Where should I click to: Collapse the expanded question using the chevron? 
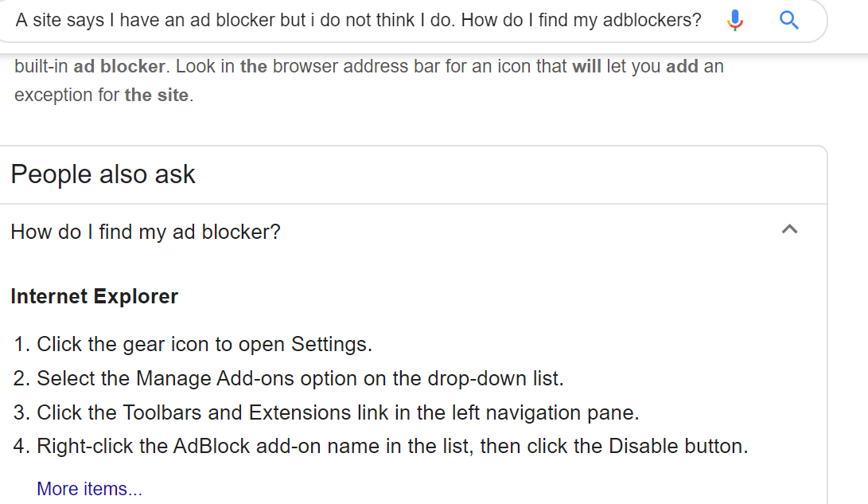[789, 230]
